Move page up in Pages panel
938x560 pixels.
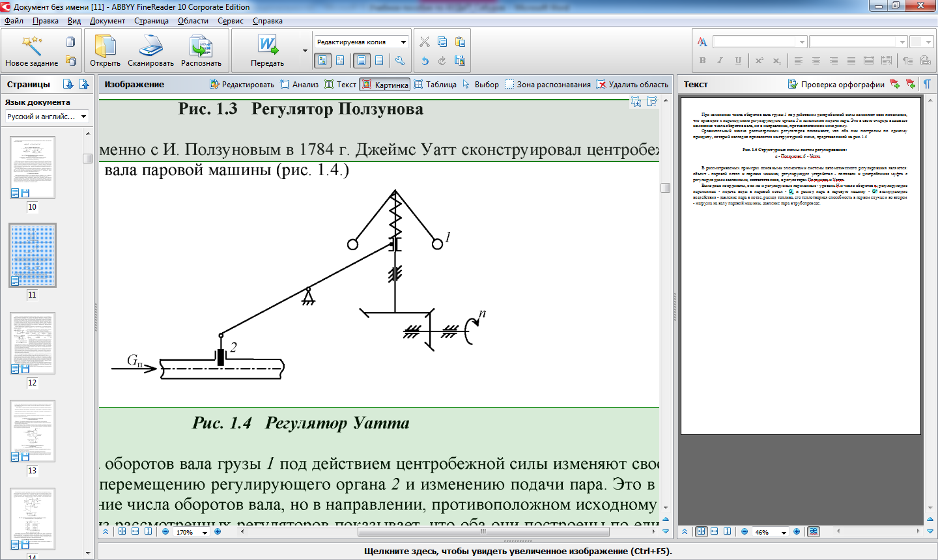tap(84, 84)
